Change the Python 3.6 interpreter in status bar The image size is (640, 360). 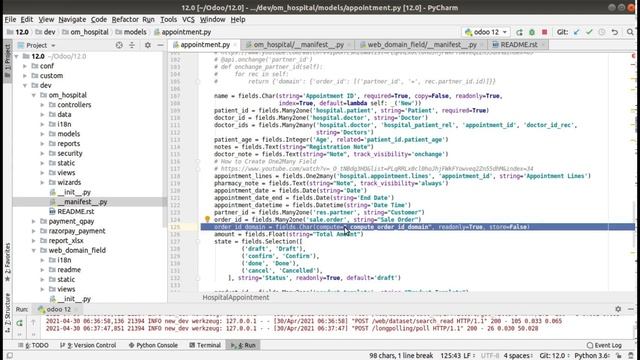[593, 356]
